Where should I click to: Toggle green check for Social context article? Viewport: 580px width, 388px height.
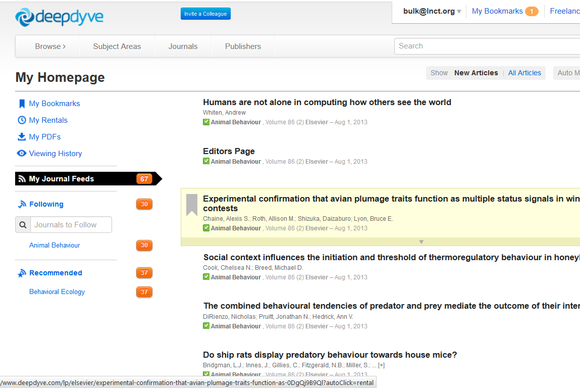206,277
